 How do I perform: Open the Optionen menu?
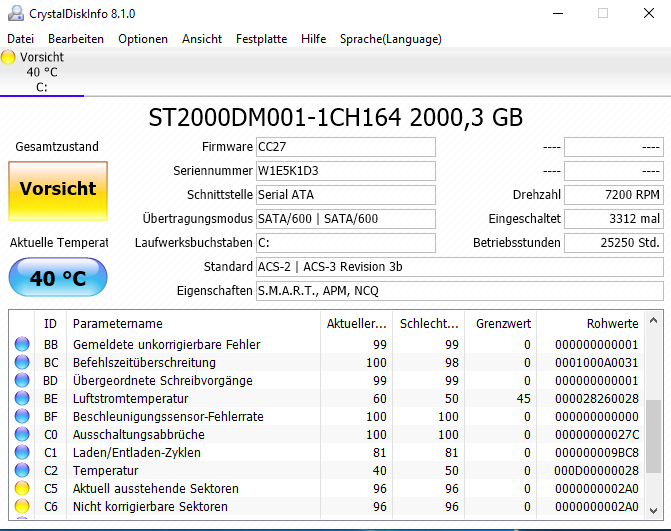[143, 39]
